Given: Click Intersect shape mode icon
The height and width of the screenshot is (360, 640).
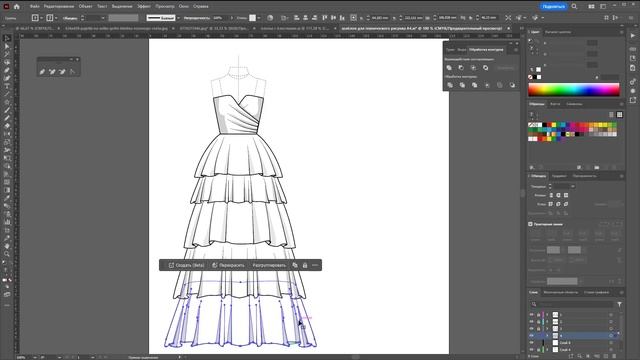Looking at the screenshot, I should click(473, 68).
